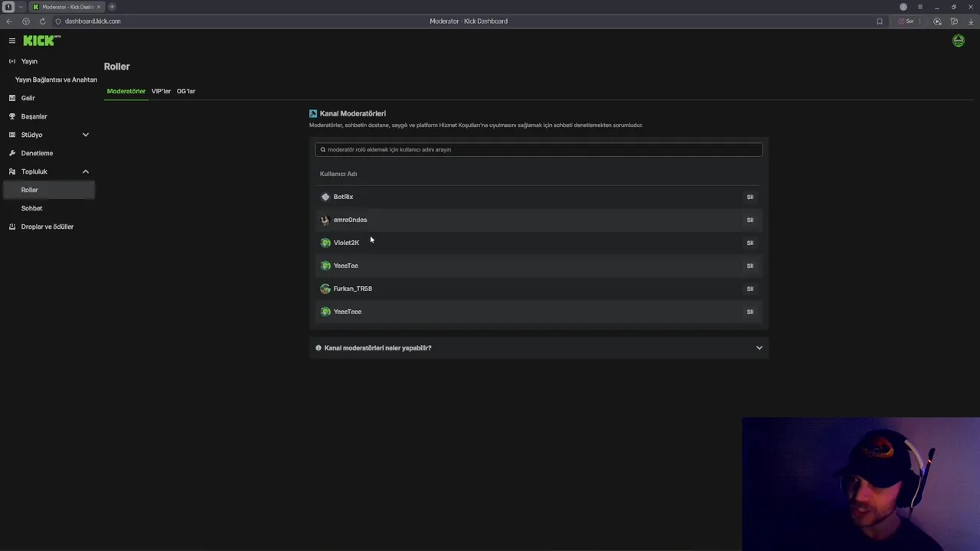Open the Sohbet sidebar item

click(x=31, y=208)
